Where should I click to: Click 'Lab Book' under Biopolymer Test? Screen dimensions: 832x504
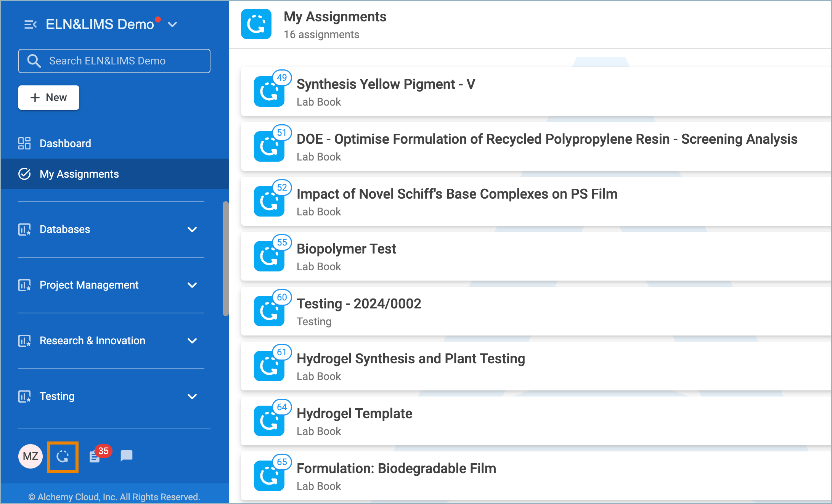pos(319,266)
